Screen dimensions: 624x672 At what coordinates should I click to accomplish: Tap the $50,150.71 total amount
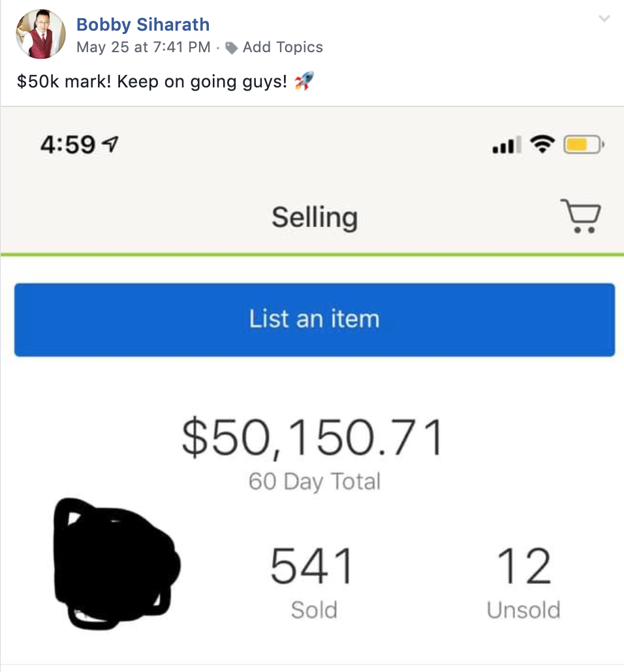pyautogui.click(x=313, y=438)
